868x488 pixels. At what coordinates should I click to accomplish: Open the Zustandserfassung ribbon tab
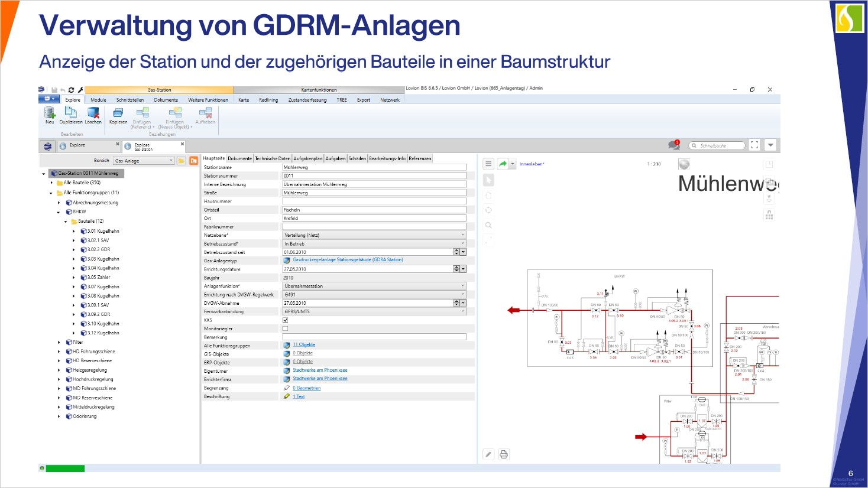(x=307, y=100)
